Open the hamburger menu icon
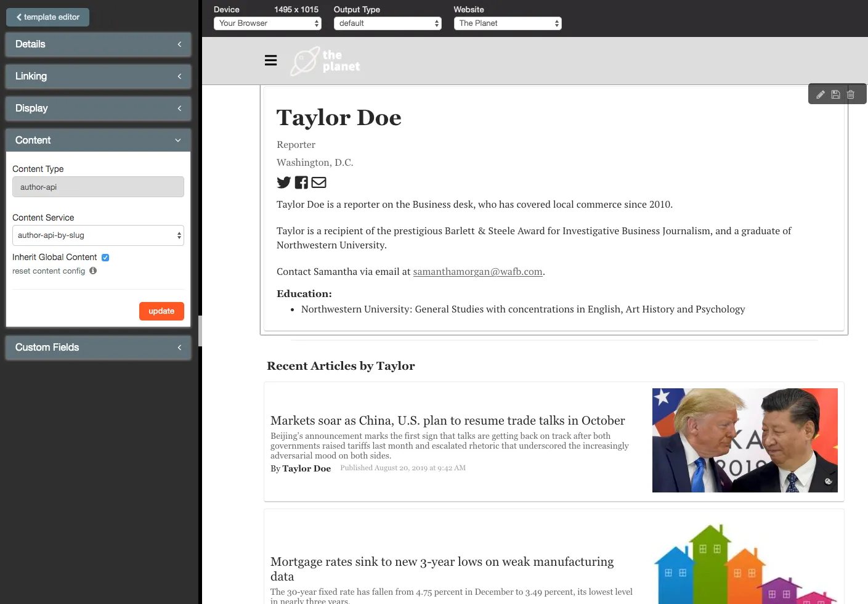The width and height of the screenshot is (868, 604). [x=270, y=60]
